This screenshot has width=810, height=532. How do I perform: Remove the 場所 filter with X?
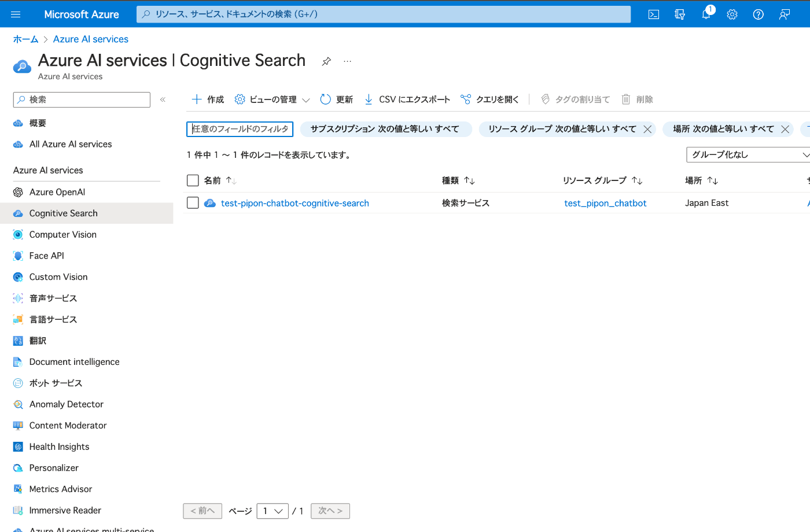pos(785,129)
